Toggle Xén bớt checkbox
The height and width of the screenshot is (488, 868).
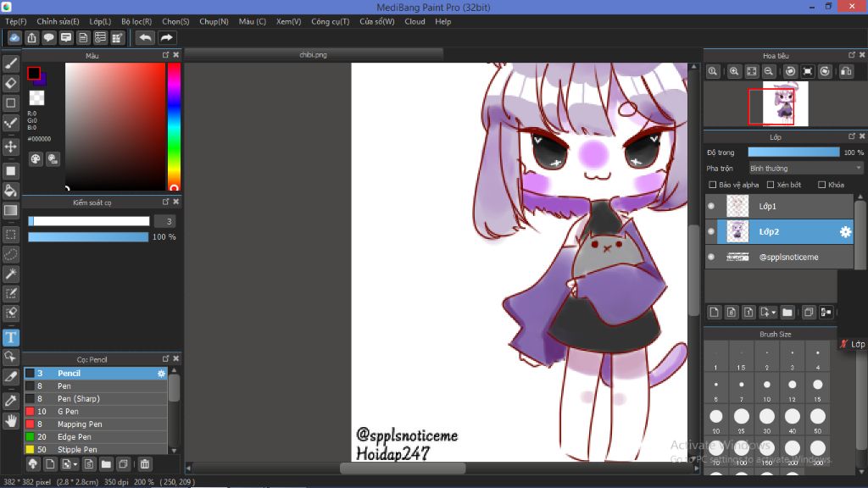click(770, 185)
